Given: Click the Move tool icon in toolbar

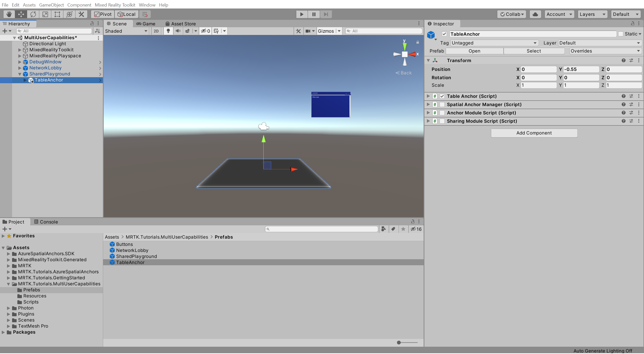Looking at the screenshot, I should click(20, 14).
